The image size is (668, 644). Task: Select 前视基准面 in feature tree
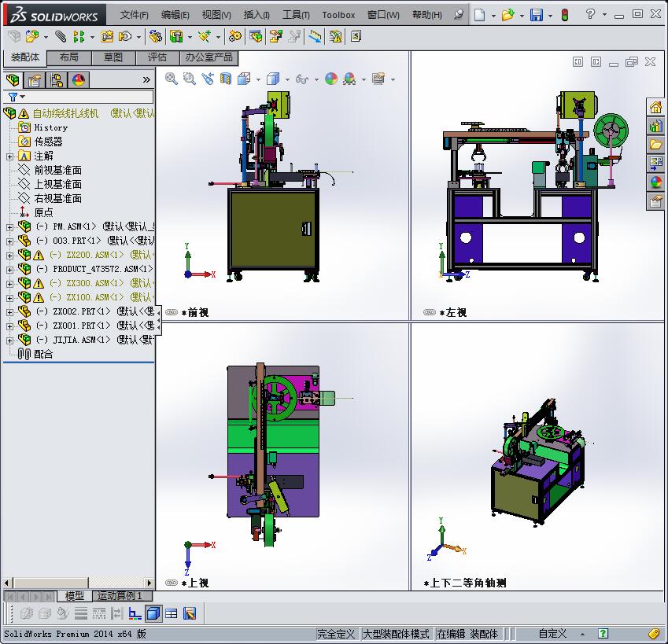coord(57,171)
